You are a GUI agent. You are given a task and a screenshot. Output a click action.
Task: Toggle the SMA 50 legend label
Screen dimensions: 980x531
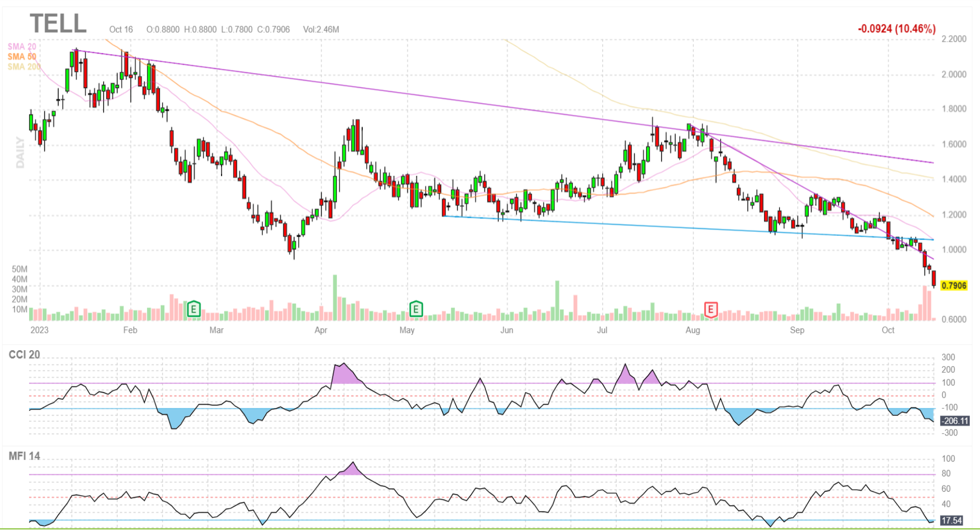click(22, 57)
